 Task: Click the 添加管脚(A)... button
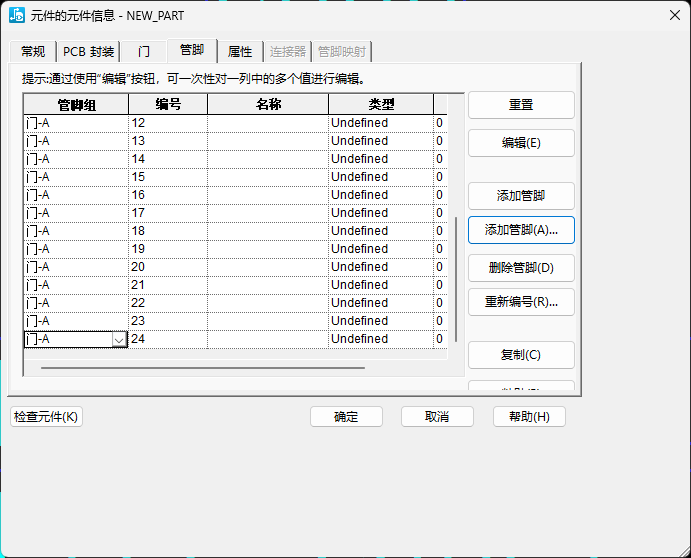point(521,230)
